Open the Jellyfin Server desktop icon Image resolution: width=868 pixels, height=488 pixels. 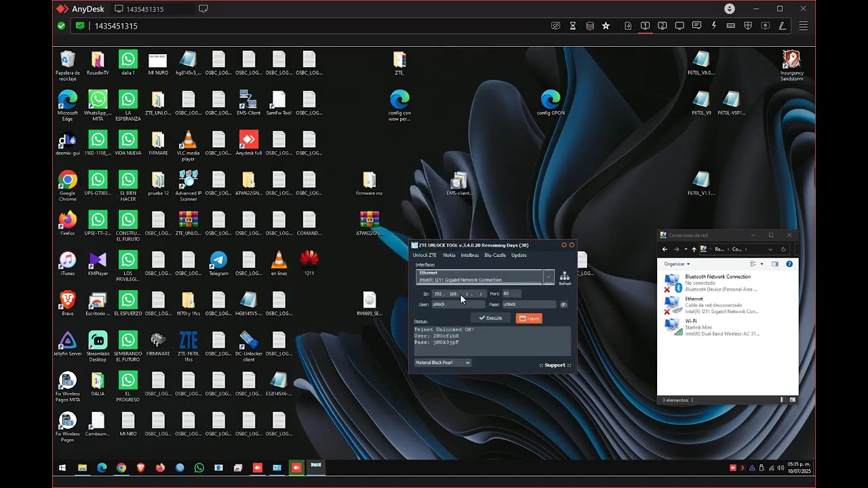click(x=67, y=344)
